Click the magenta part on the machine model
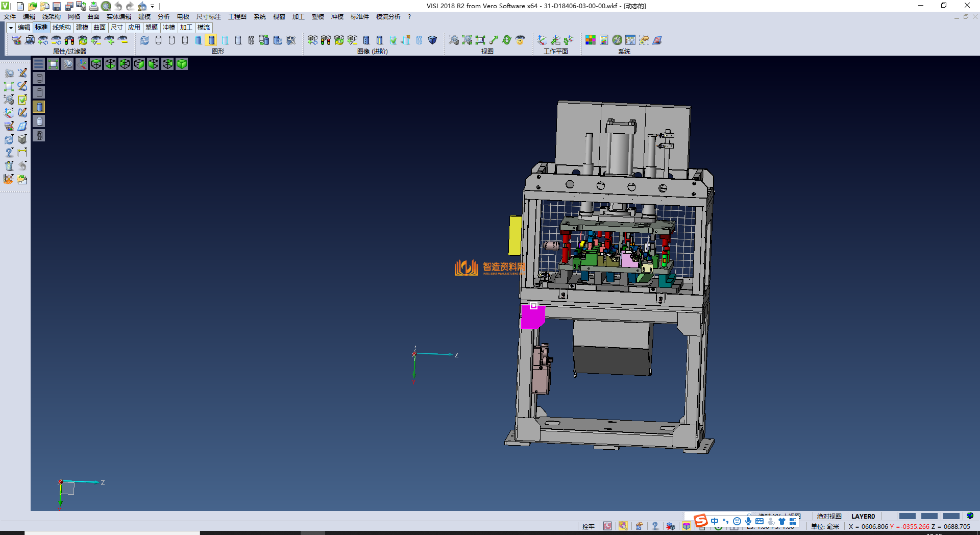 pyautogui.click(x=532, y=318)
